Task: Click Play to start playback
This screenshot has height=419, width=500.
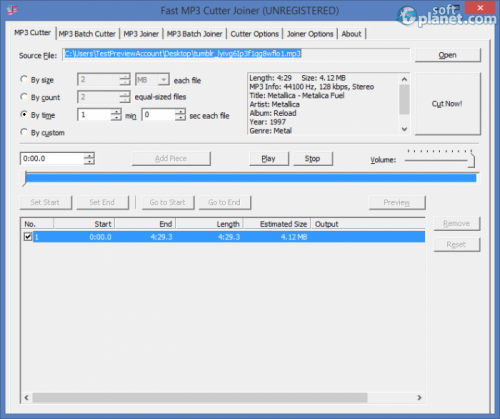Action: (x=269, y=159)
